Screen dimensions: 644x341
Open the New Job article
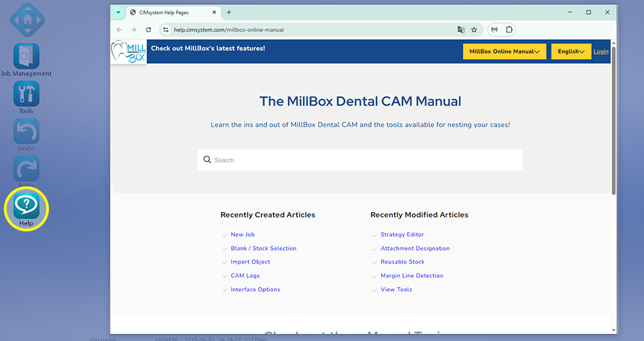242,235
